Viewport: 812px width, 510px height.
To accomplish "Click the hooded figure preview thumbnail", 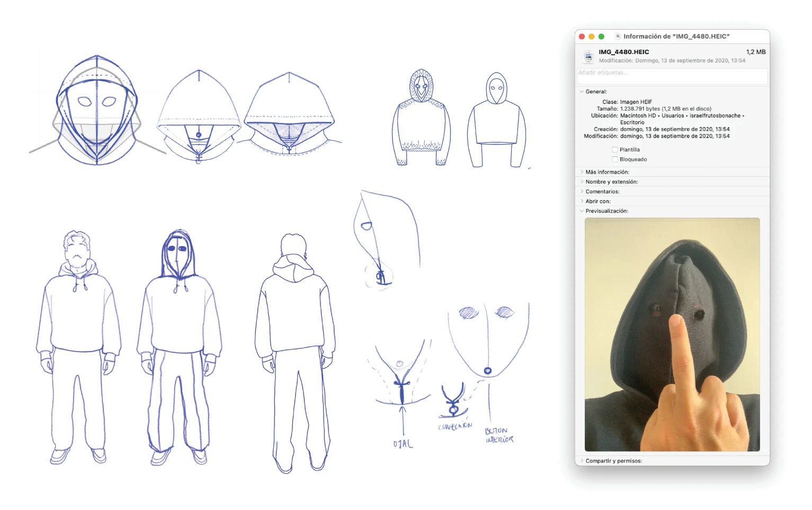I will click(x=672, y=335).
